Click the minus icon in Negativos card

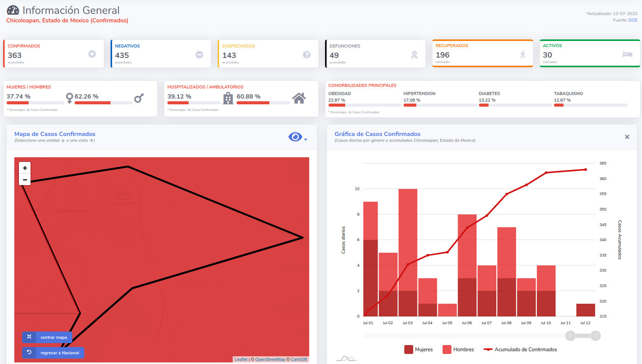pos(199,54)
